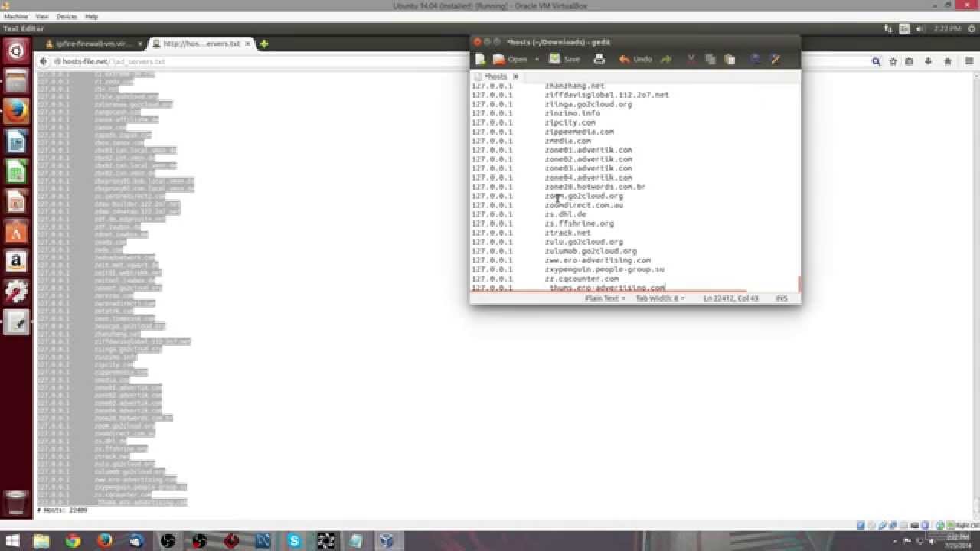Click ztrack.net entry in gedit
The image size is (980, 551).
567,233
